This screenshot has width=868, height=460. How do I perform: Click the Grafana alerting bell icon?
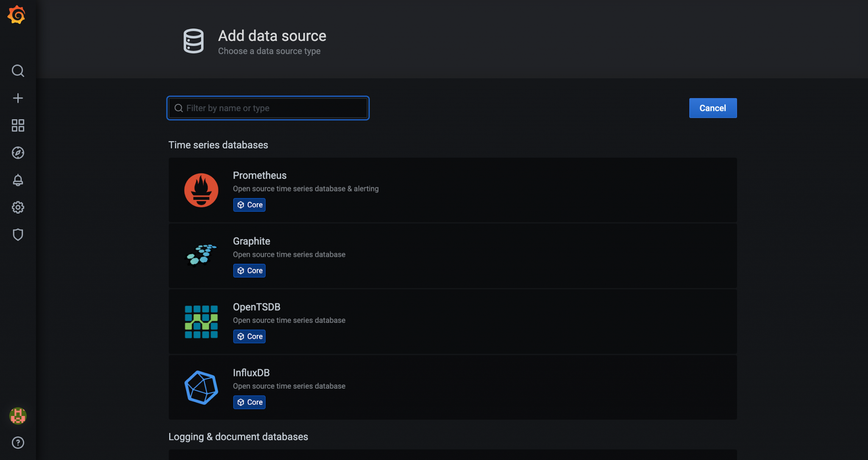pos(18,180)
